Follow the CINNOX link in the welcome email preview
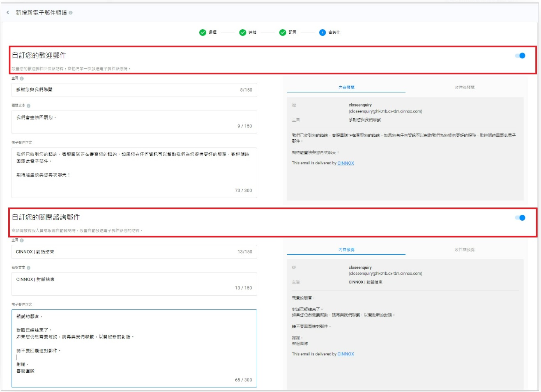 pyautogui.click(x=346, y=163)
